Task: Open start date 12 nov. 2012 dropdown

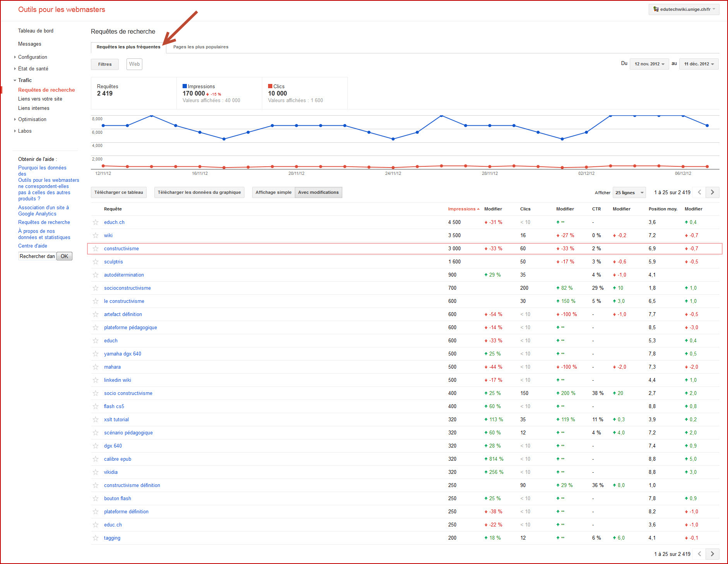Action: pos(649,64)
